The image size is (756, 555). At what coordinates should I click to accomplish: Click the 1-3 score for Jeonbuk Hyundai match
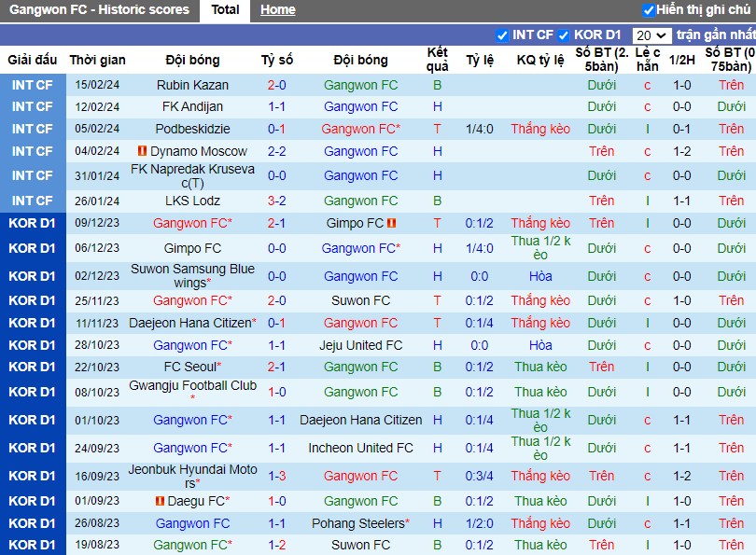pyautogui.click(x=277, y=476)
